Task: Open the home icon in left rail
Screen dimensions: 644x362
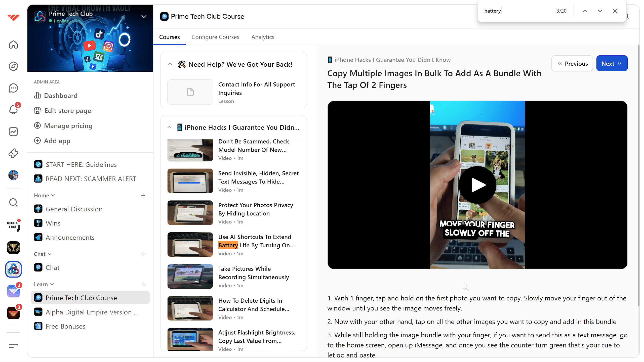Action: pos(13,44)
